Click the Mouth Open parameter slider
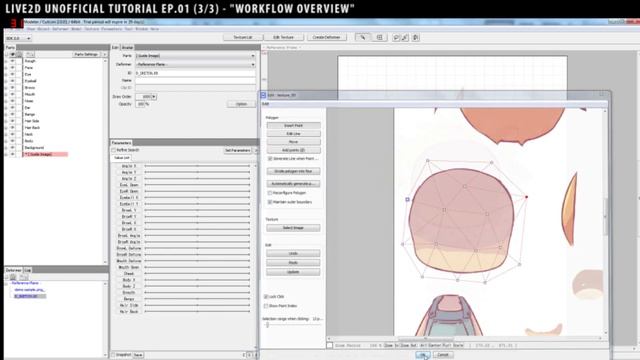This screenshot has height=360, width=640. [x=198, y=267]
